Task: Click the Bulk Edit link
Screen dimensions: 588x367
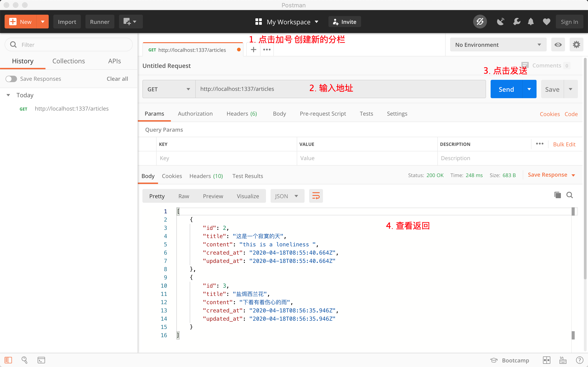Action: coord(564,145)
